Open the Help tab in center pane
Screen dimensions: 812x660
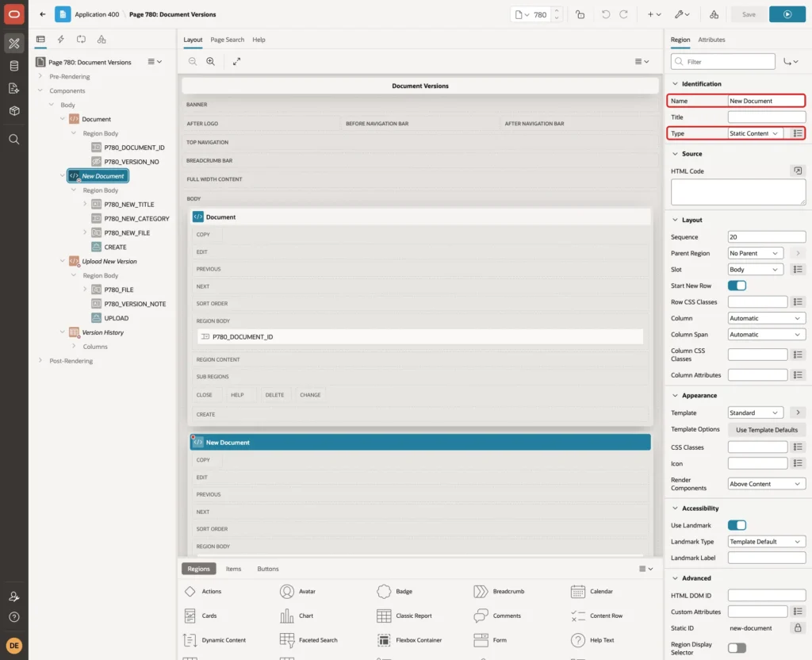[x=259, y=40]
